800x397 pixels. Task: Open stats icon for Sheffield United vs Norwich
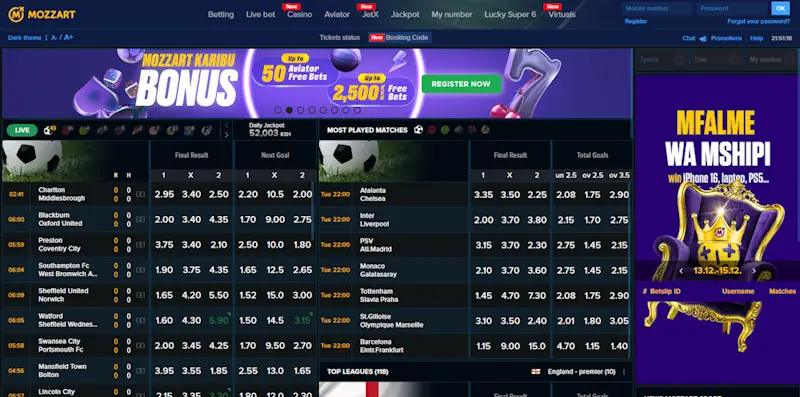(140, 295)
